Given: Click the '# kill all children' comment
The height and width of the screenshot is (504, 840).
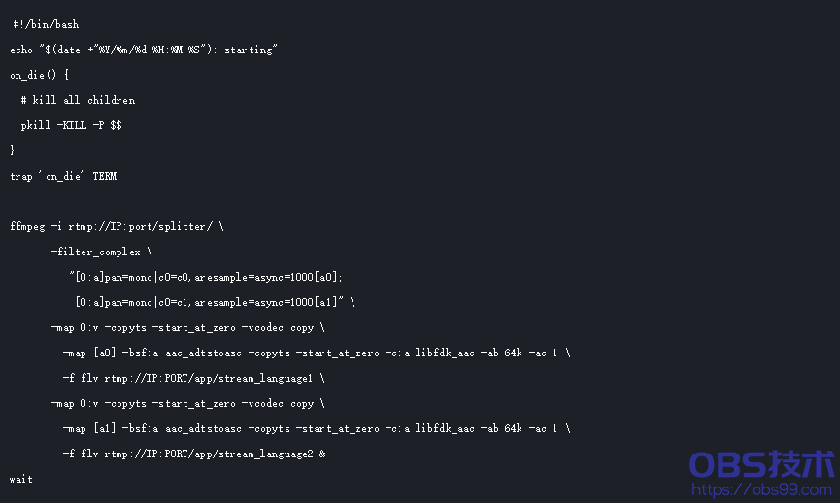Looking at the screenshot, I should (x=78, y=100).
